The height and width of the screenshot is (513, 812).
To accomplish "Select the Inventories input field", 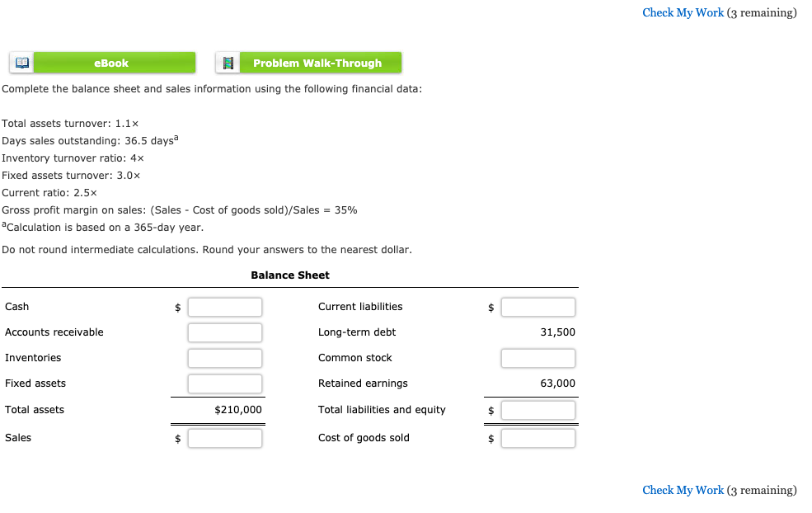I will (x=224, y=357).
